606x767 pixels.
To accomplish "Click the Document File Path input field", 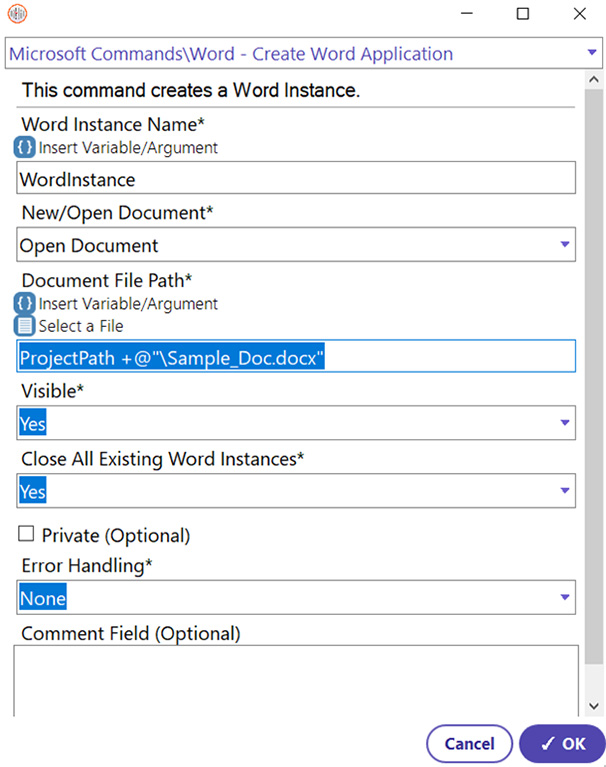I will click(x=296, y=356).
